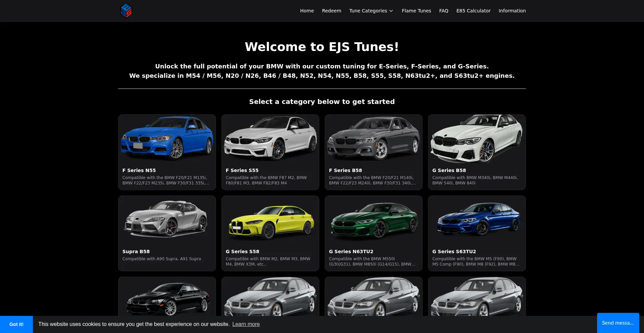Open the E85 Calculator
The image size is (644, 333).
click(473, 11)
